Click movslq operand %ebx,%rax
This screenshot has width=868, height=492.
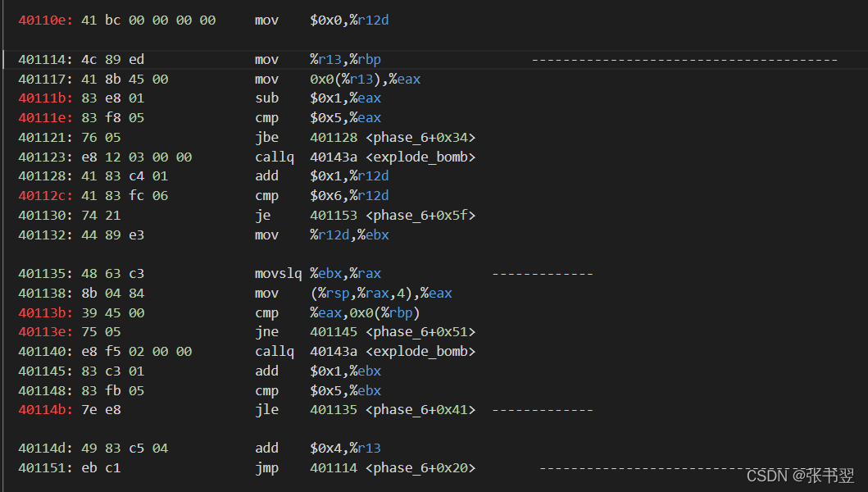[345, 274]
